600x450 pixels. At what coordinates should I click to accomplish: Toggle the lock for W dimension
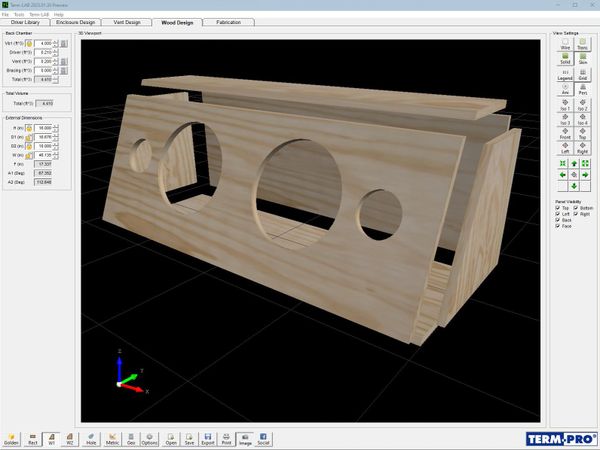[x=29, y=155]
